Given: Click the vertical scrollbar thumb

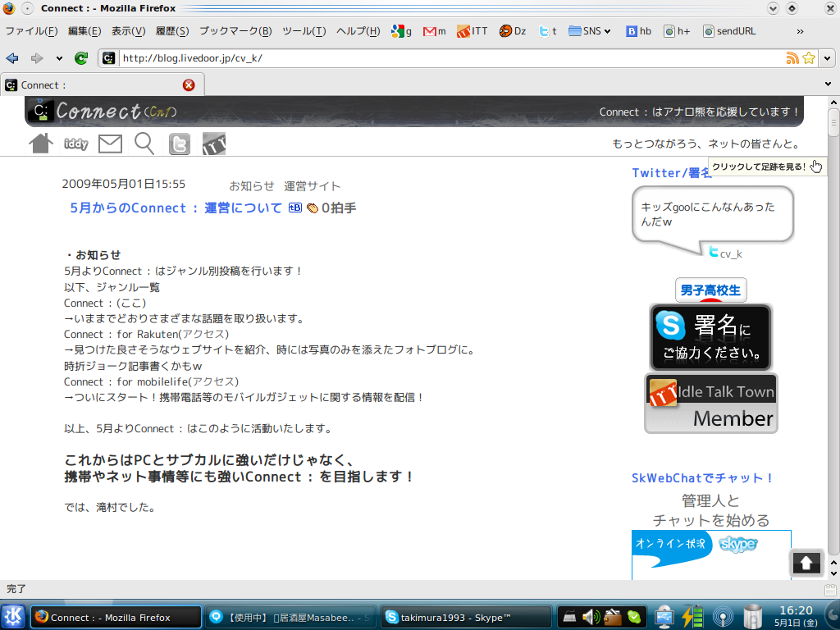Looking at the screenshot, I should pos(833,123).
